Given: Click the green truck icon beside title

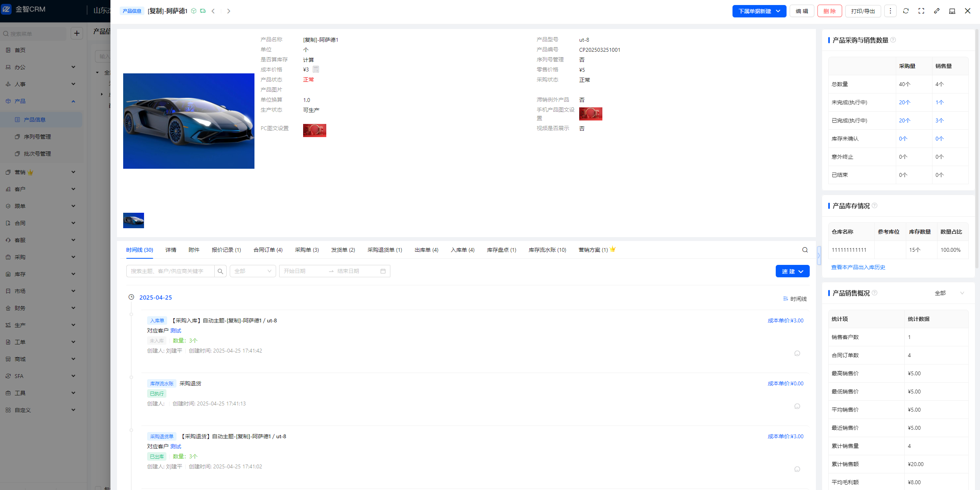Looking at the screenshot, I should point(203,11).
